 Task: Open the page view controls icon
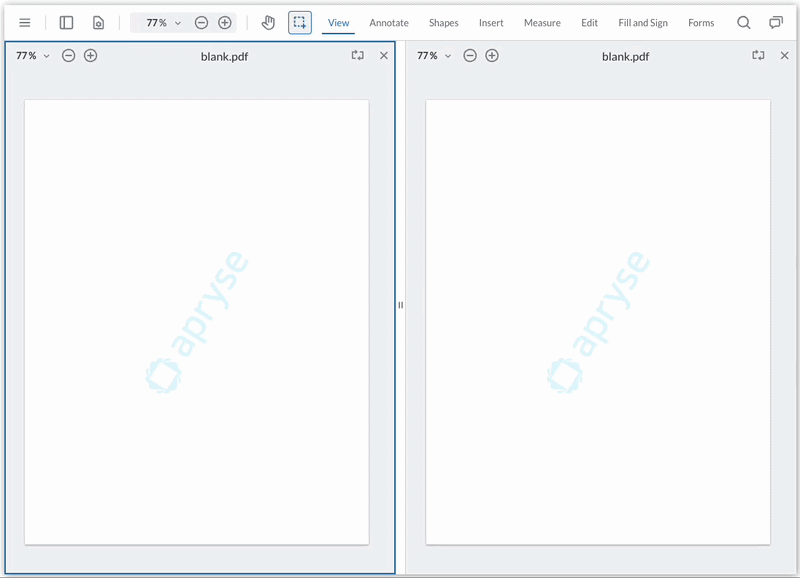[x=98, y=22]
